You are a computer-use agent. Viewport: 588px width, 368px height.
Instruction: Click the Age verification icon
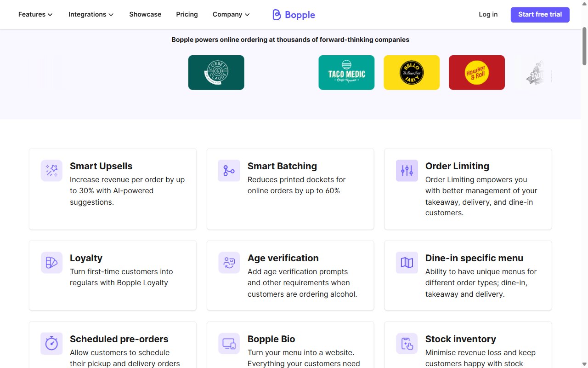coord(229,263)
